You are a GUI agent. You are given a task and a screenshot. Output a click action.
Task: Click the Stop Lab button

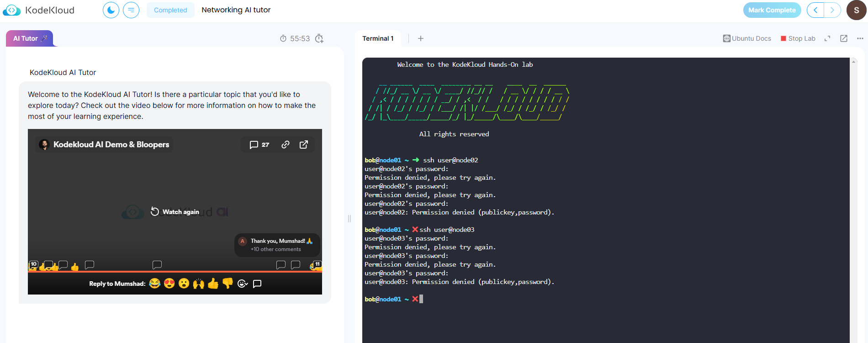tap(798, 38)
